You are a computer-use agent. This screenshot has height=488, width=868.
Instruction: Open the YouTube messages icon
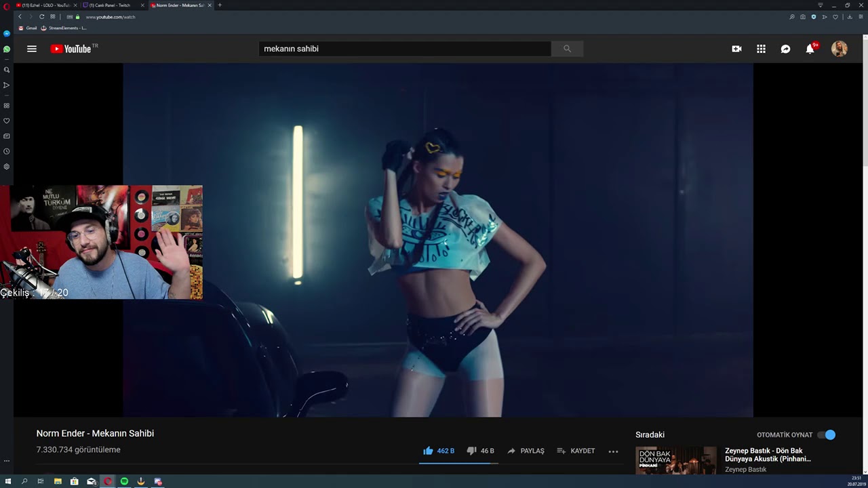pyautogui.click(x=785, y=49)
